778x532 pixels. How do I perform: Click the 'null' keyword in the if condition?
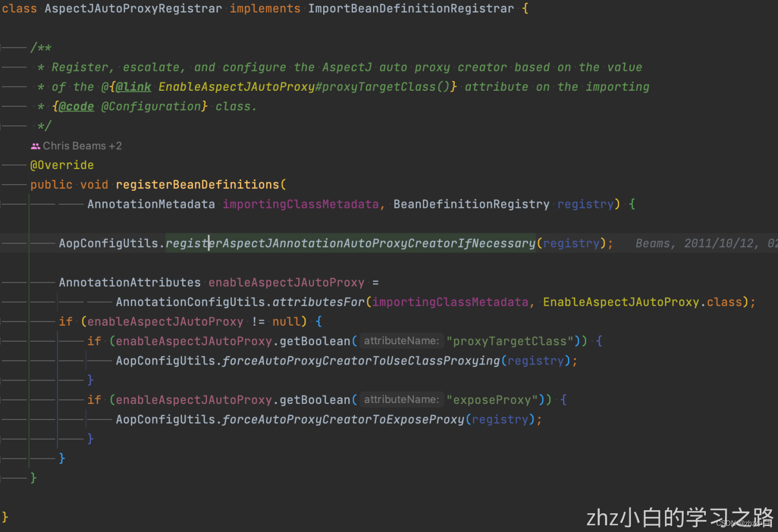(x=286, y=322)
